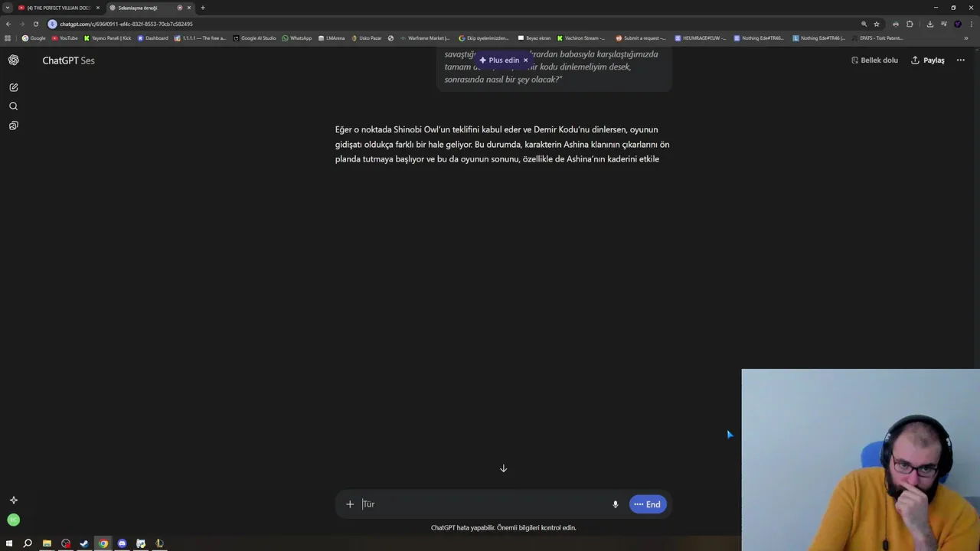Open a new browser tab
Viewport: 980px width, 551px height.
[x=203, y=8]
